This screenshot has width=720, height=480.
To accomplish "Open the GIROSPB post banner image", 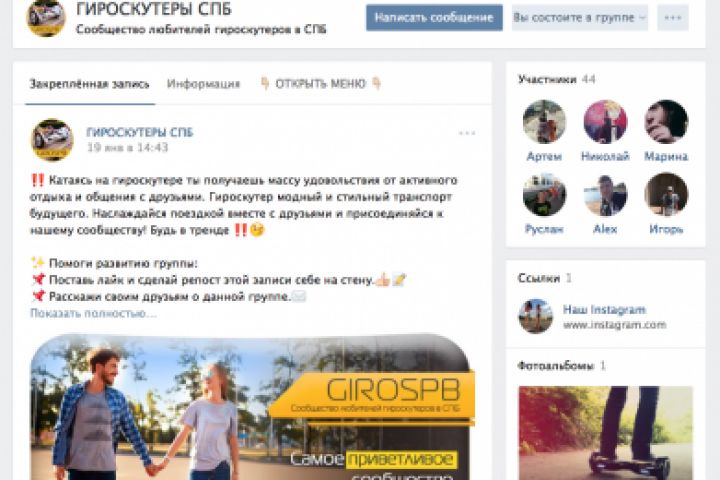I will (x=252, y=407).
